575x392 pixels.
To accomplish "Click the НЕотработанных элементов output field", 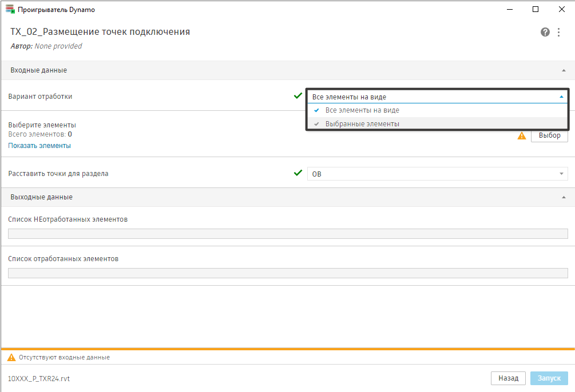I will tap(288, 233).
